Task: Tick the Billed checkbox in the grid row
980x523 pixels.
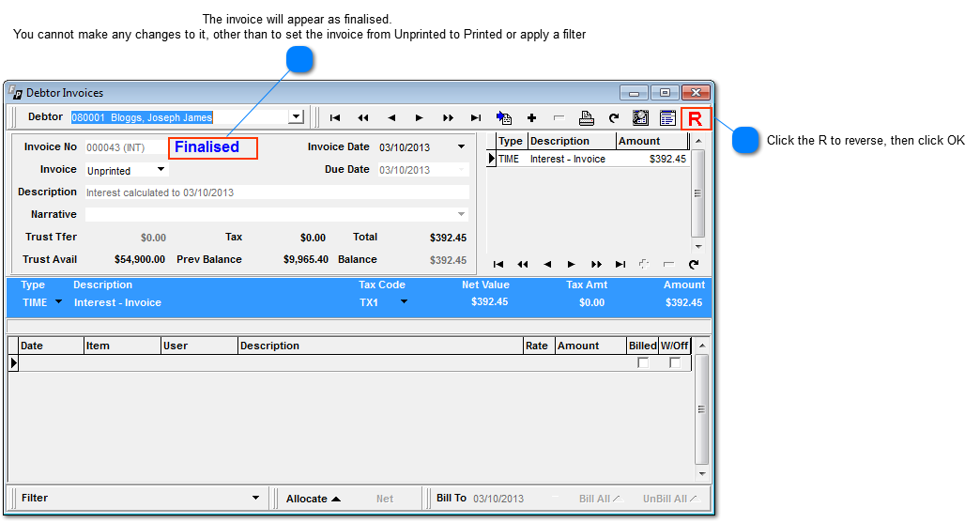Action: click(643, 363)
